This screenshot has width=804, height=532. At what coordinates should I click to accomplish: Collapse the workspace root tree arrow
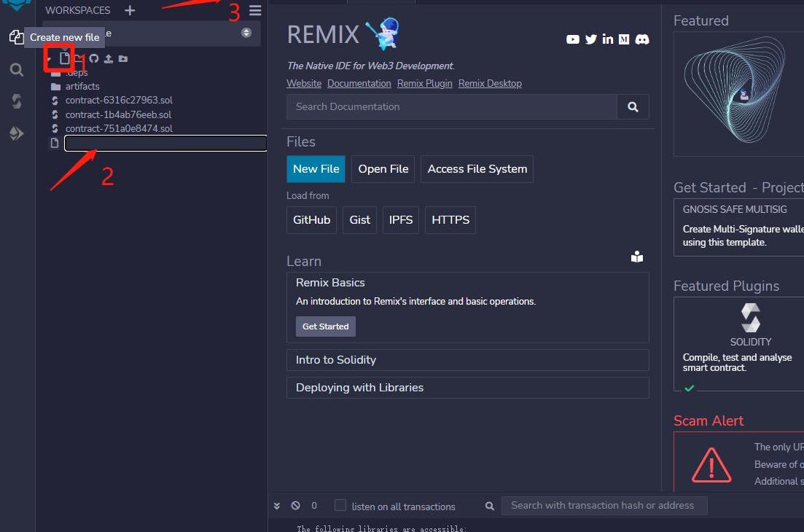click(x=50, y=59)
